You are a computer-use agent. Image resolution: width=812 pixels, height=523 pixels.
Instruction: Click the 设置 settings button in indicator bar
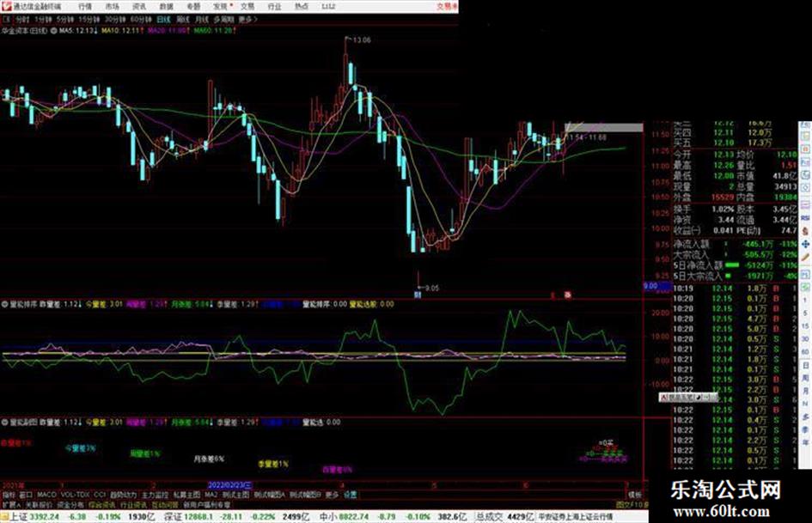(x=350, y=495)
